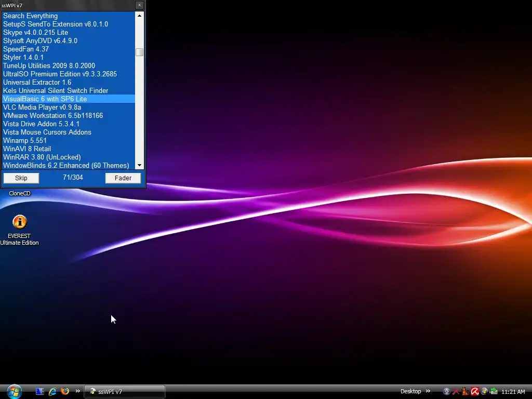The width and height of the screenshot is (532, 399).
Task: Click the Windows orb tray icon
Action: click(x=484, y=392)
